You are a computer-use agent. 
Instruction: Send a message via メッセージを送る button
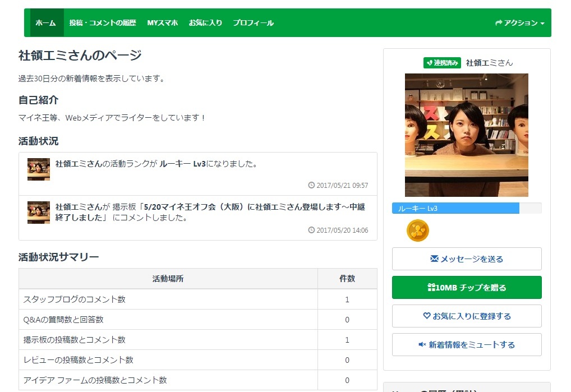coord(466,259)
